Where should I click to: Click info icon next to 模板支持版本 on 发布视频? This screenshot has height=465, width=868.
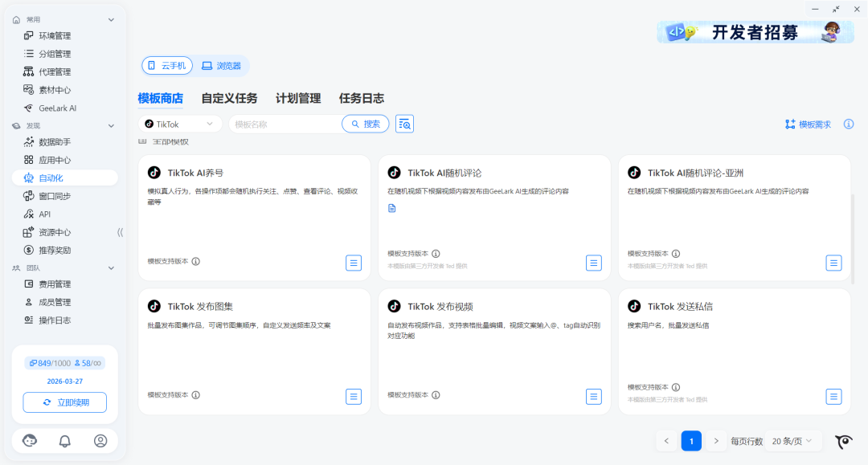[436, 395]
